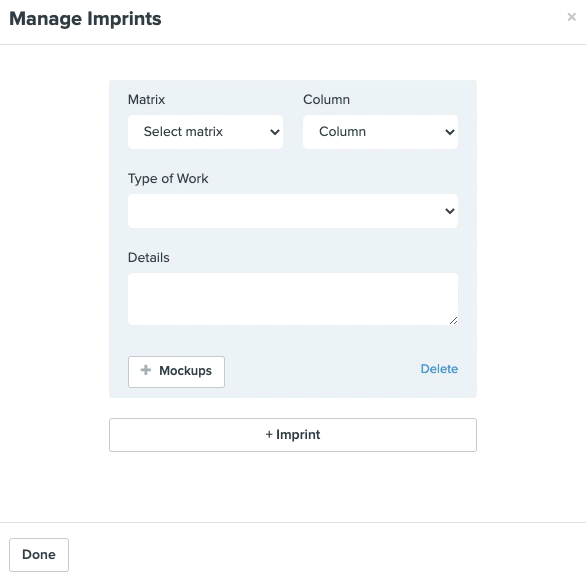This screenshot has width=586, height=580.
Task: Click the Type of Work chevron arrow
Action: click(450, 211)
